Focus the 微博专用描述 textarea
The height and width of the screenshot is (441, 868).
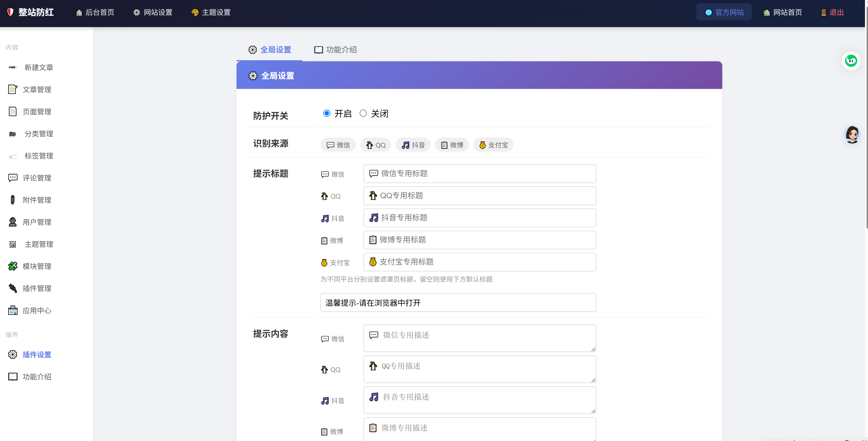[x=480, y=429]
